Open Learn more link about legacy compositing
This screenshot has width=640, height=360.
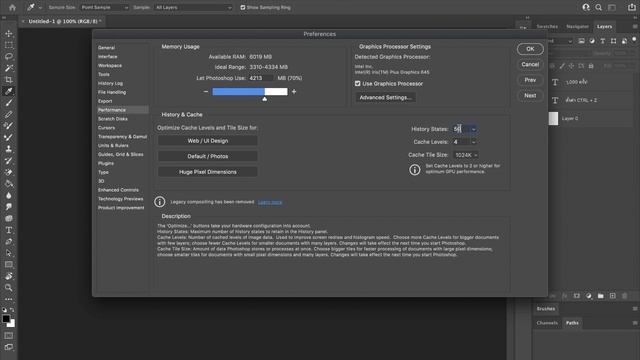click(270, 202)
